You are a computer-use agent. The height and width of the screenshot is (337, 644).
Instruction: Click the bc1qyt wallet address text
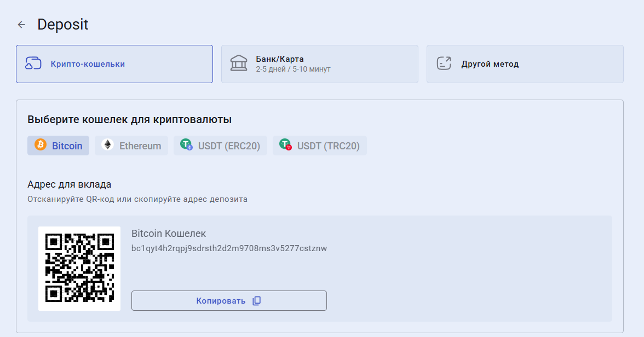(228, 248)
